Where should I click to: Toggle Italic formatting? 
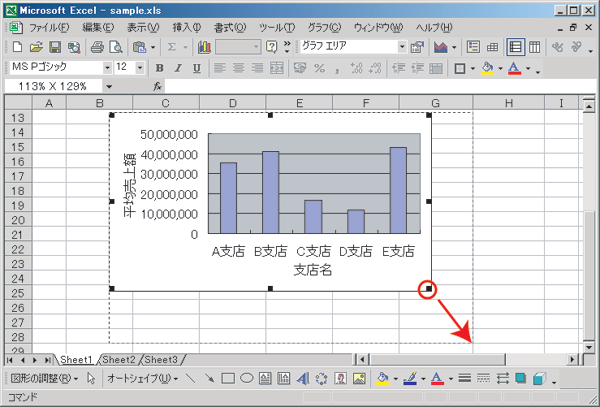175,68
